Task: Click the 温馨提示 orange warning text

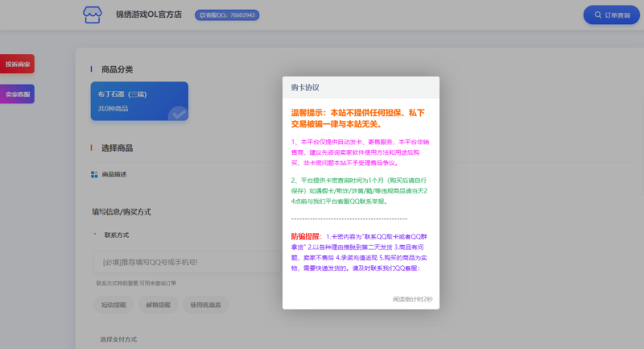Action: (357, 118)
